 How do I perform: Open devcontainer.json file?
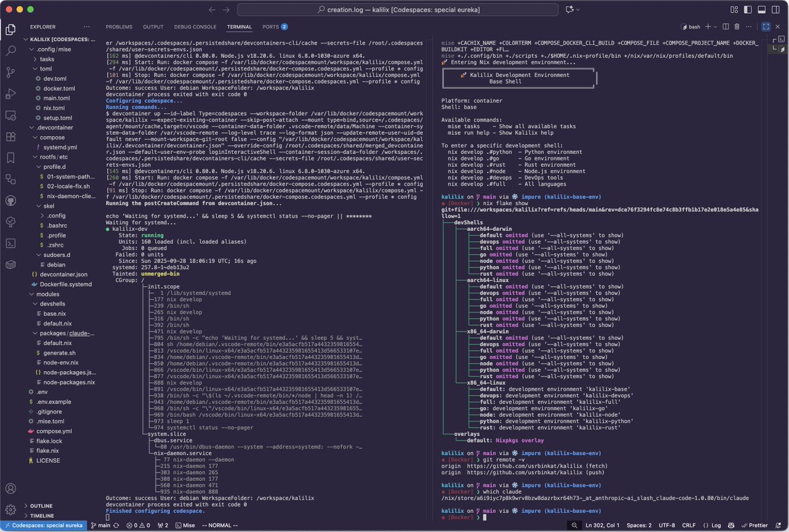pyautogui.click(x=59, y=274)
